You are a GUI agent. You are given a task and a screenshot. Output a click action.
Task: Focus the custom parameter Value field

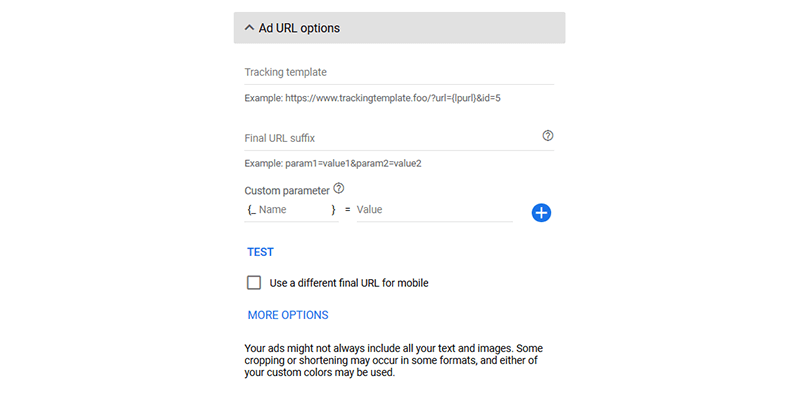point(432,210)
